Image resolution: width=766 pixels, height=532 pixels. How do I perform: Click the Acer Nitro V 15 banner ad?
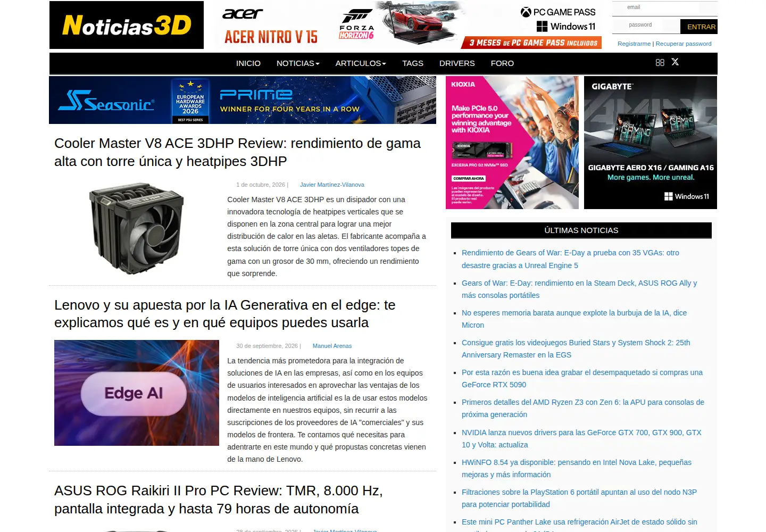[408, 25]
